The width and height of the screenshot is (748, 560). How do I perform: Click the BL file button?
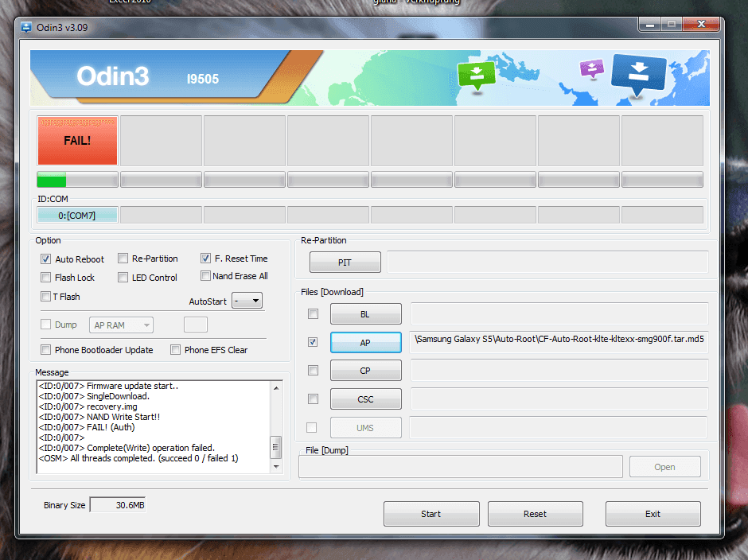(x=365, y=314)
